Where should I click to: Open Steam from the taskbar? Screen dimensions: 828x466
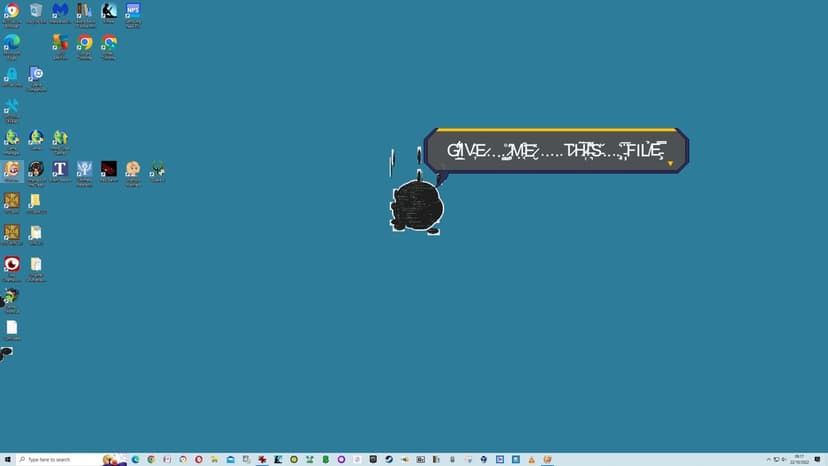coord(389,460)
